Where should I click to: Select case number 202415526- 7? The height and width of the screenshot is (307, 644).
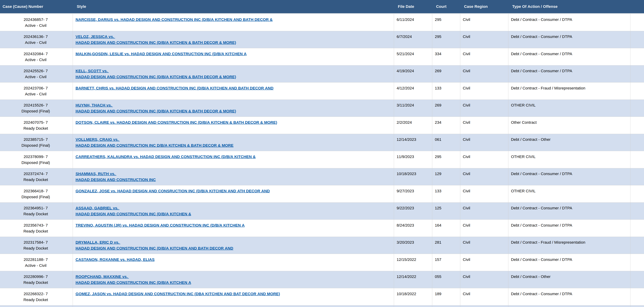click(x=35, y=105)
